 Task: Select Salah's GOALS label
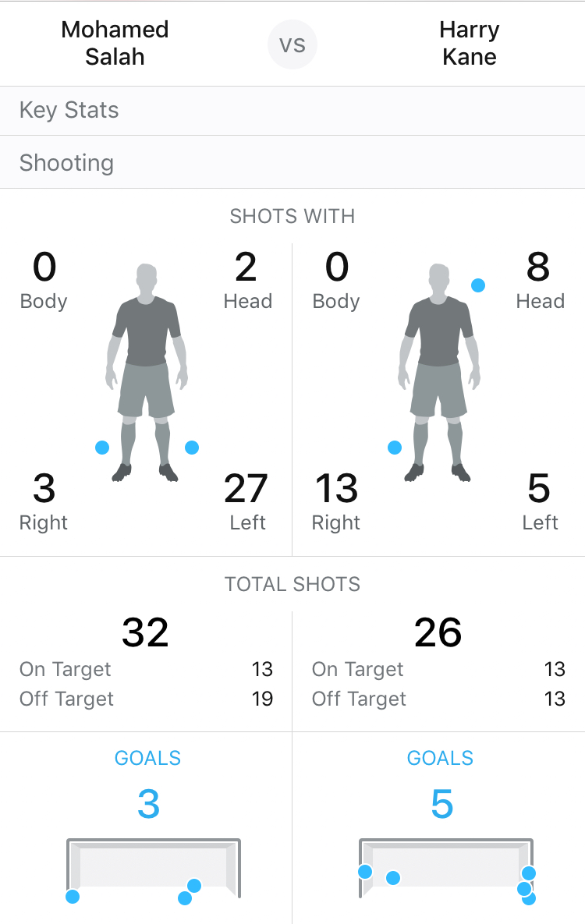(147, 758)
